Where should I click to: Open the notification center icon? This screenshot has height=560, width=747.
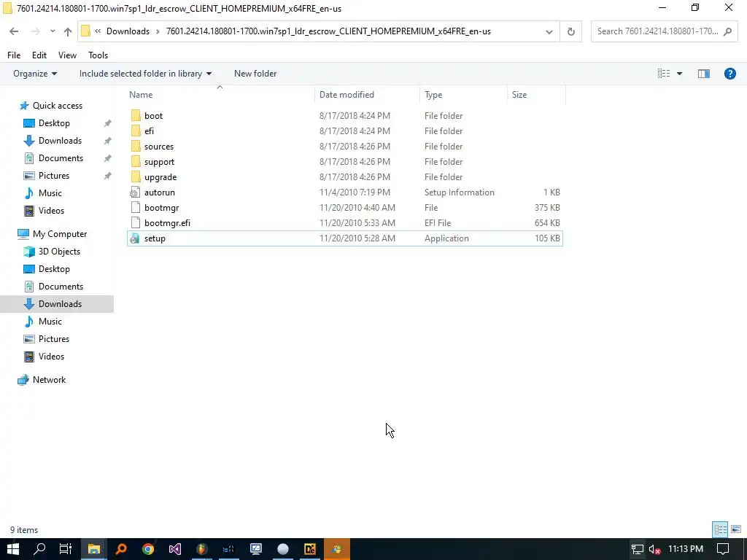point(723,549)
